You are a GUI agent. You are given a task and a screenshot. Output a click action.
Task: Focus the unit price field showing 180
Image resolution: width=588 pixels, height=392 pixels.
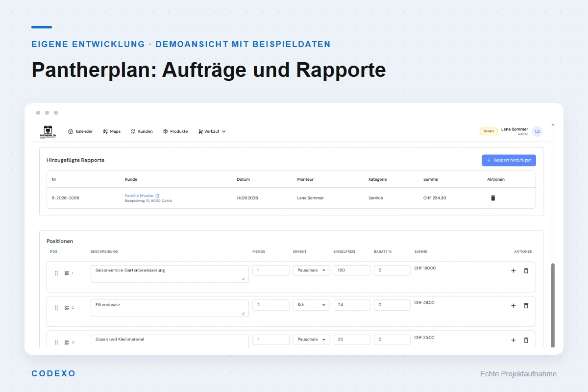tap(352, 270)
